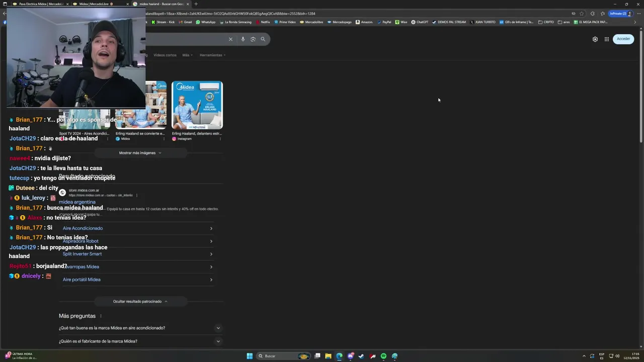Open the Split Inverter Smart sitelink
Viewport: 644px width, 362px height.
(82, 254)
